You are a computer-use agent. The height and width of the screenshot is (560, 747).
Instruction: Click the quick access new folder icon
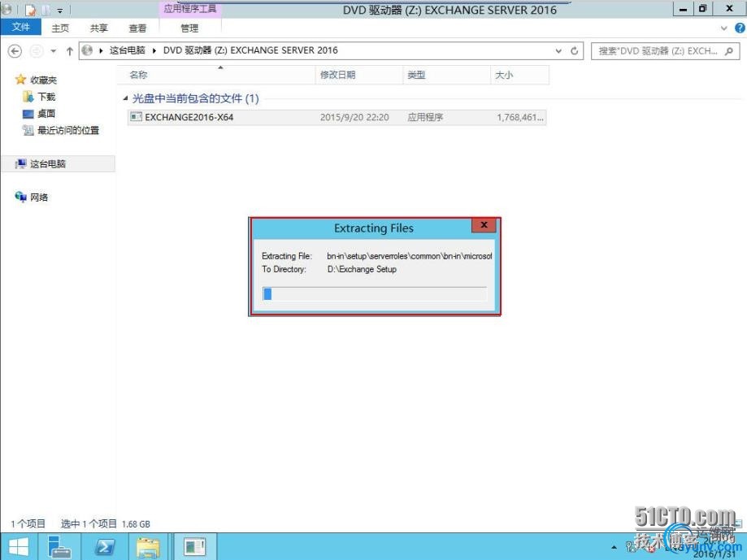(46, 10)
